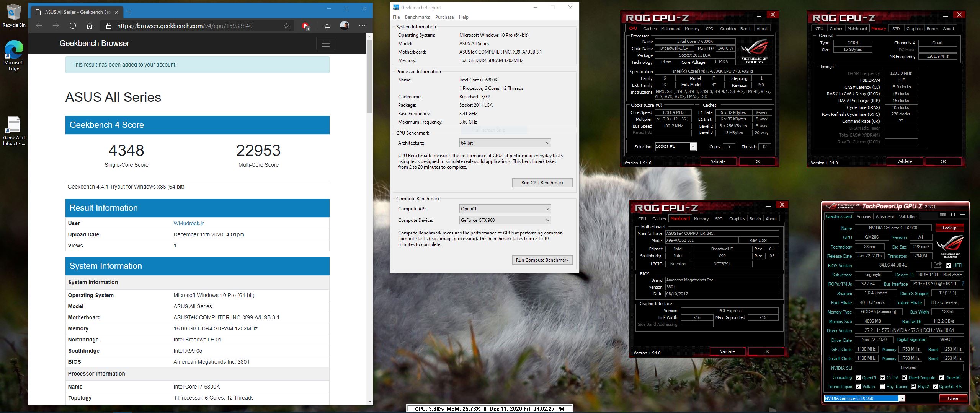980x413 pixels.
Task: Click the Bus Interface question mark
Action: tap(963, 284)
